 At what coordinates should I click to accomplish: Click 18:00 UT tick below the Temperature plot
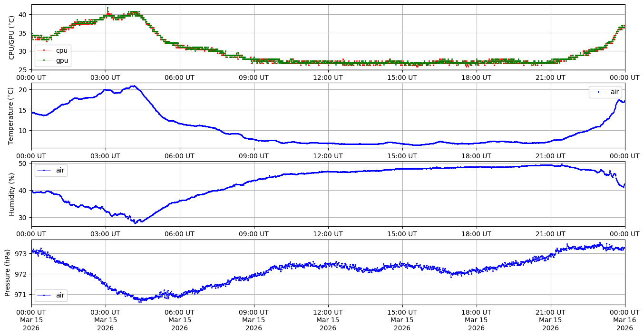tap(476, 155)
